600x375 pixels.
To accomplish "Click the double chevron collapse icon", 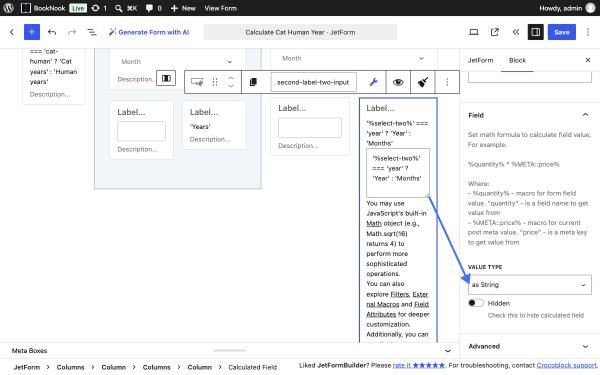I will (x=515, y=32).
